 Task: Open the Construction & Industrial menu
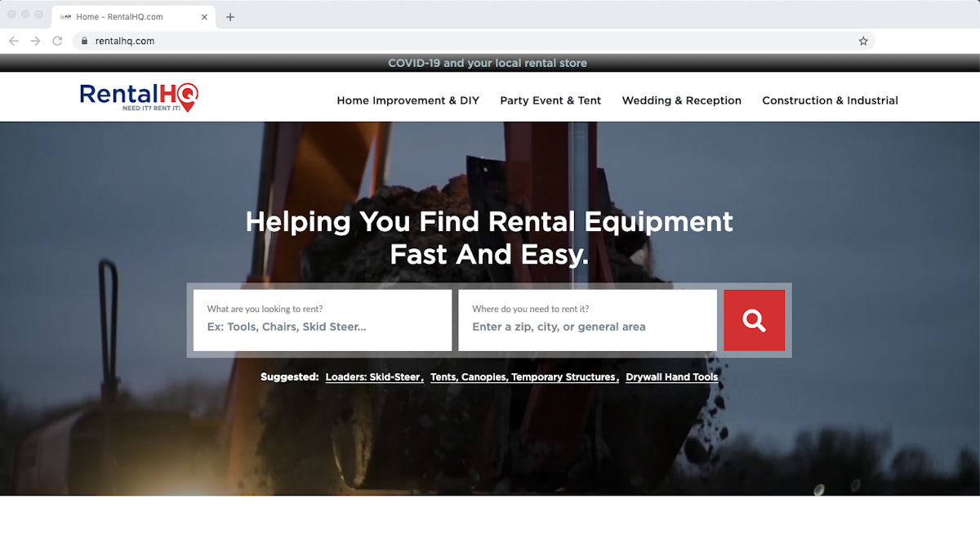tap(830, 100)
